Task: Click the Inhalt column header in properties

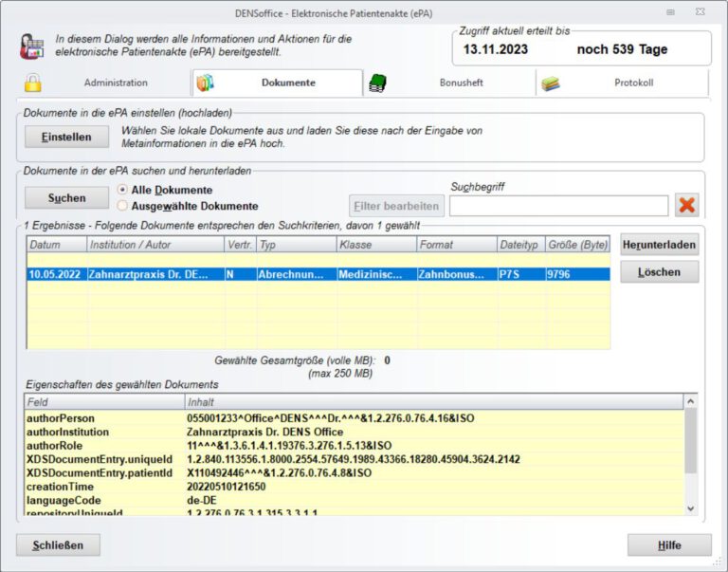Action: (434, 402)
